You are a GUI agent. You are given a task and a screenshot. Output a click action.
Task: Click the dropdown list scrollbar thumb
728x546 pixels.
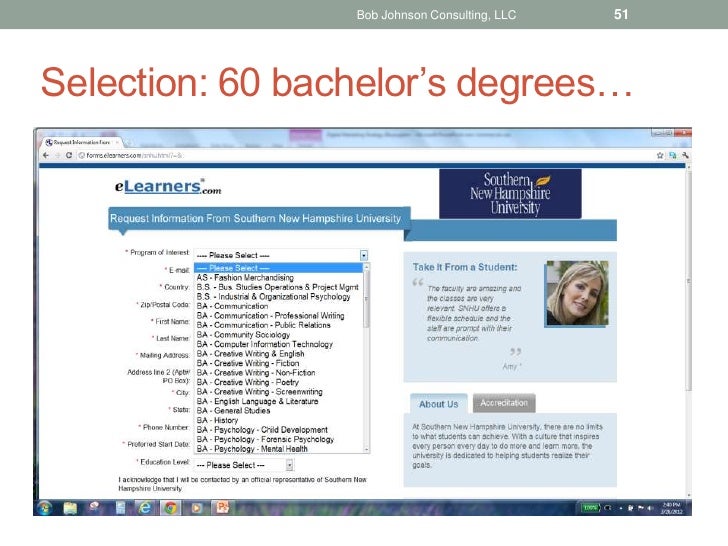pos(366,299)
